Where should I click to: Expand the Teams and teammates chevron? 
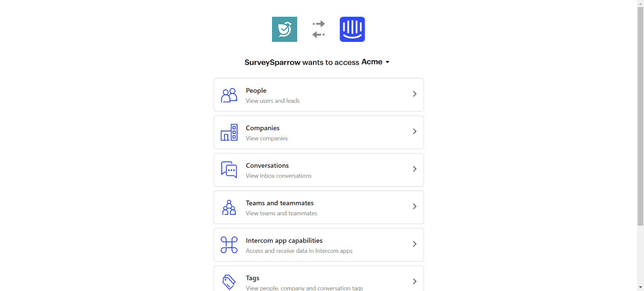(x=415, y=207)
